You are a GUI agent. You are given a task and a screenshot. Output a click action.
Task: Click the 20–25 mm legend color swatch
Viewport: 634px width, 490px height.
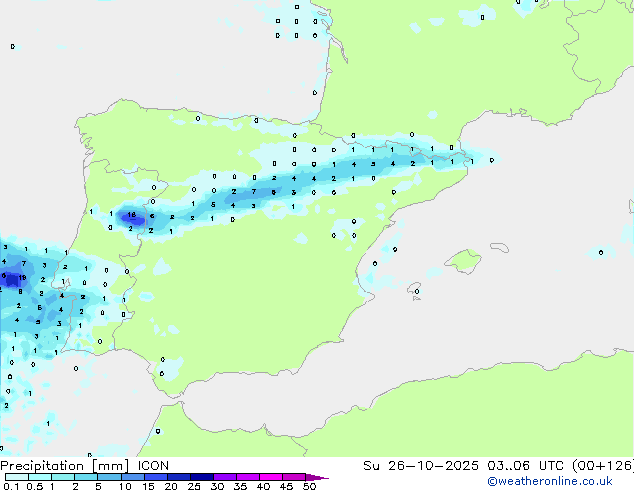[x=178, y=477]
